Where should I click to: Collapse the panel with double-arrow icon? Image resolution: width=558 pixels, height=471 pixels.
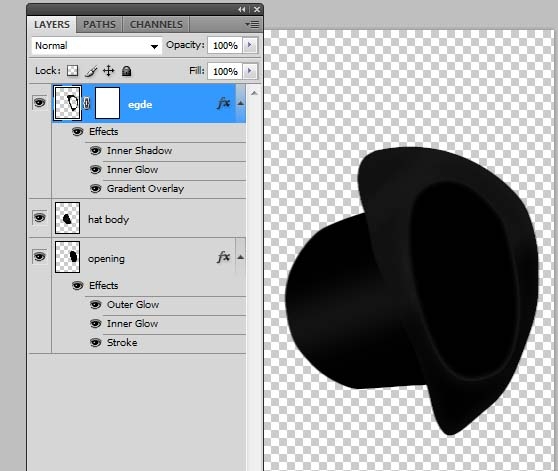click(x=242, y=10)
